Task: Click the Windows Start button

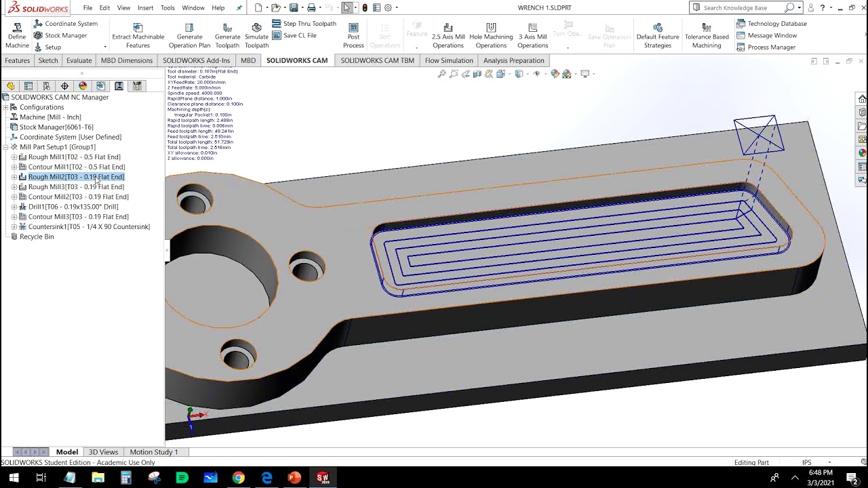Action: (14, 478)
